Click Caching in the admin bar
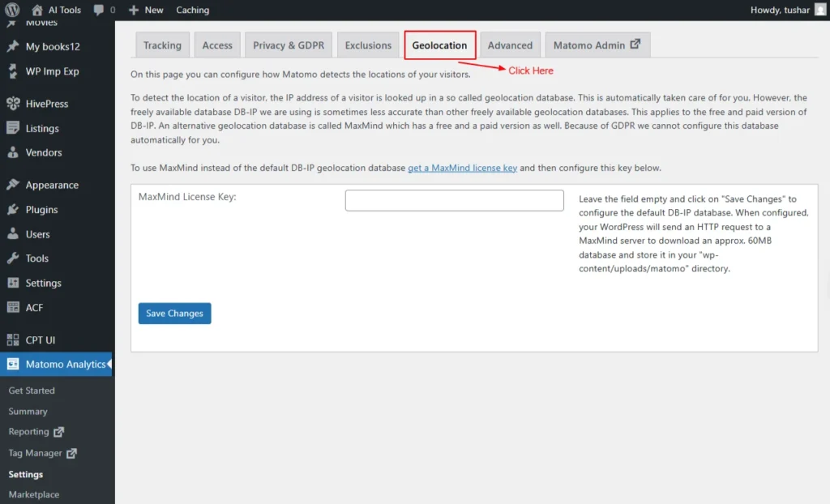The height and width of the screenshot is (504, 830). pyautogui.click(x=192, y=10)
